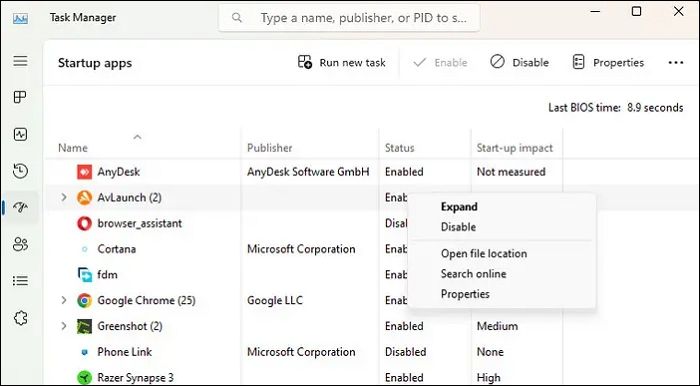Go to the Performance page in the sidebar

click(21, 134)
